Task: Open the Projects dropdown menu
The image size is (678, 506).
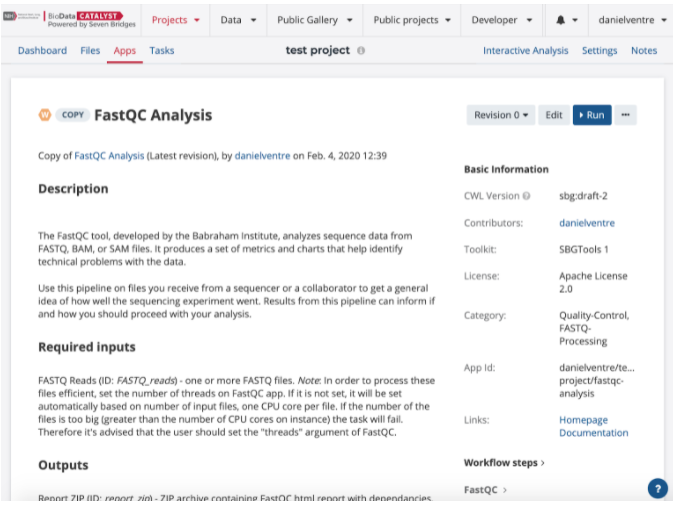Action: coord(176,20)
